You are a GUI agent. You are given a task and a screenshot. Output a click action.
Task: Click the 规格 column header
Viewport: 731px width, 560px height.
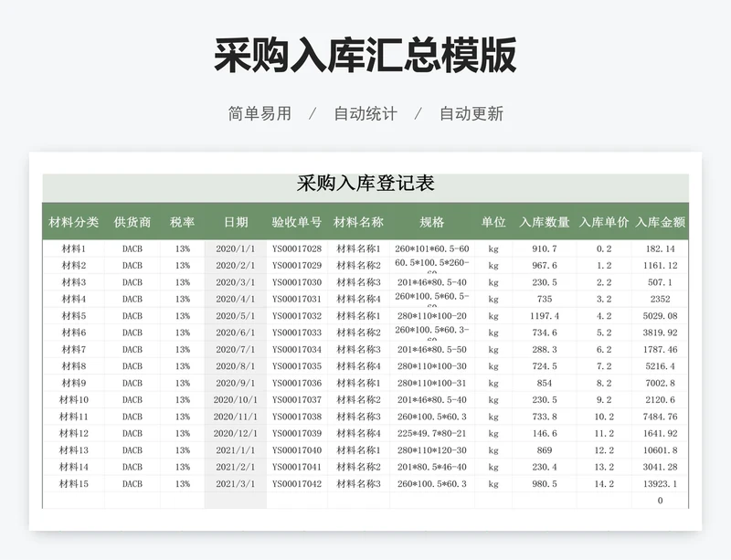click(431, 222)
